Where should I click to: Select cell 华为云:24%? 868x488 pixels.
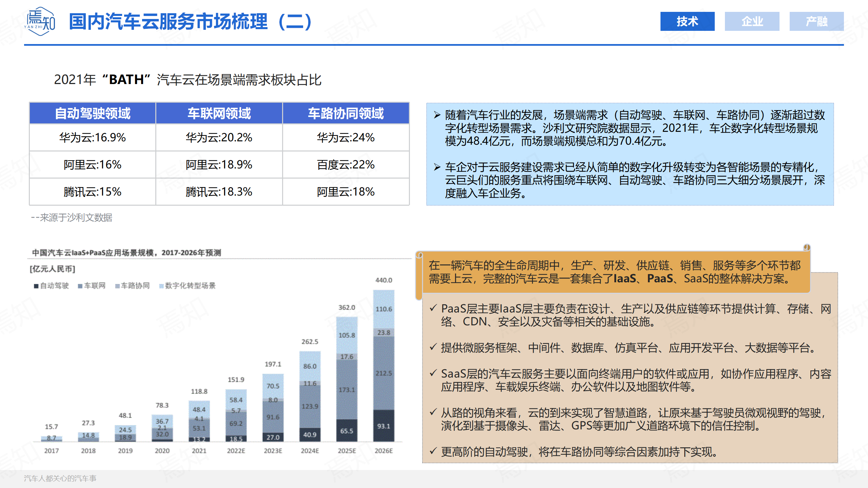[x=346, y=137]
